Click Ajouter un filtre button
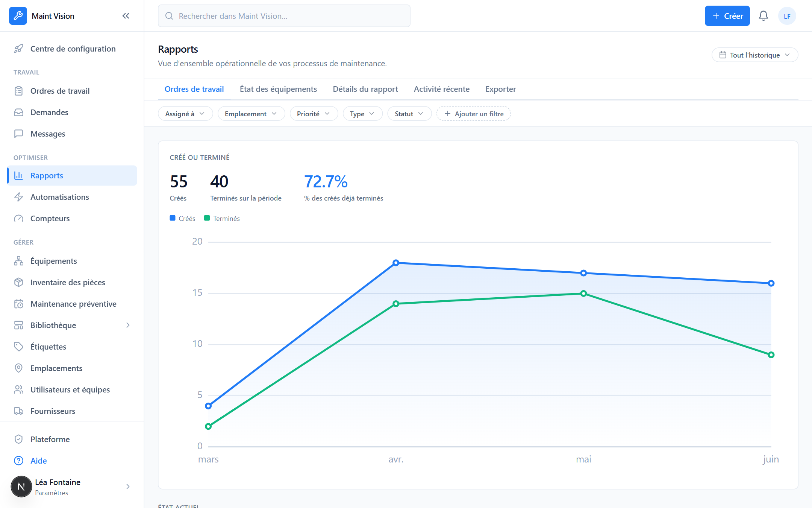The width and height of the screenshot is (812, 508). tap(474, 114)
